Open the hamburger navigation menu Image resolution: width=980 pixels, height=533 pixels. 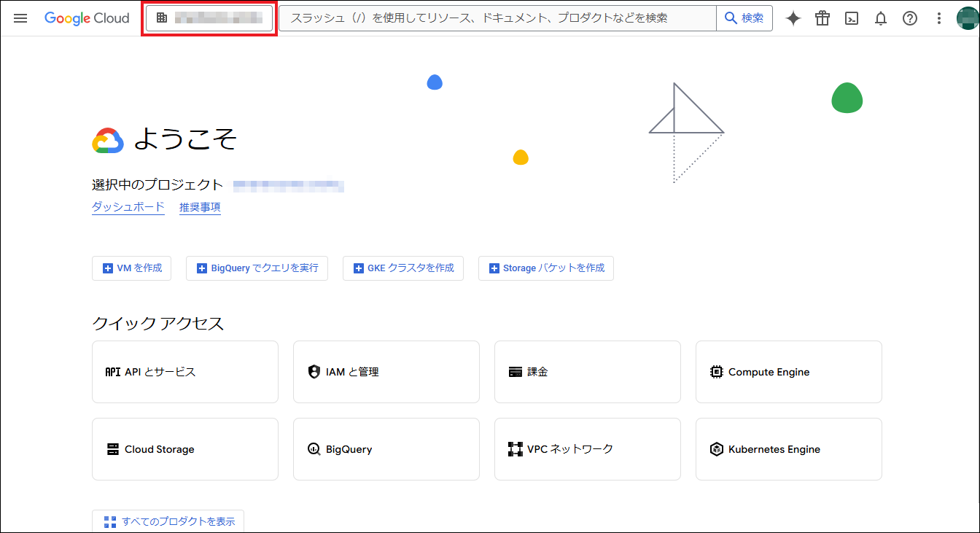[20, 18]
